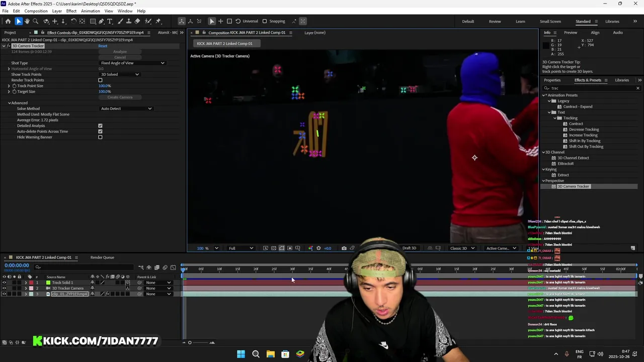Select the Roto Brush tool

[148, 21]
